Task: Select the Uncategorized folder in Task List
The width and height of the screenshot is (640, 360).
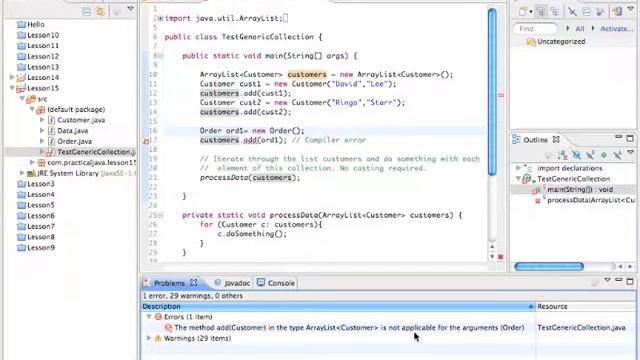Action: click(x=556, y=42)
